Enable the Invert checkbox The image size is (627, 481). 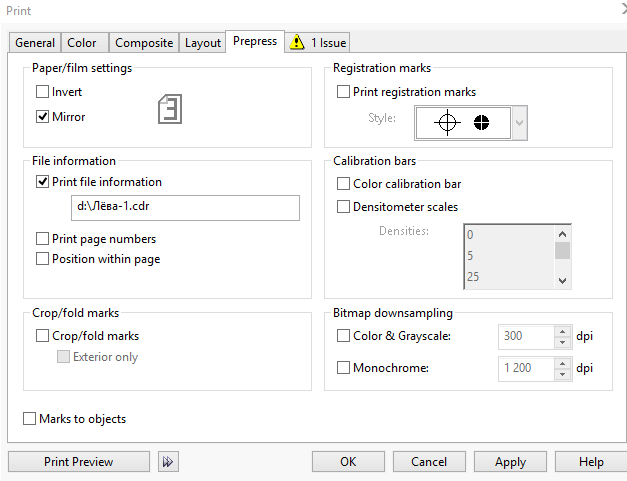coord(43,92)
